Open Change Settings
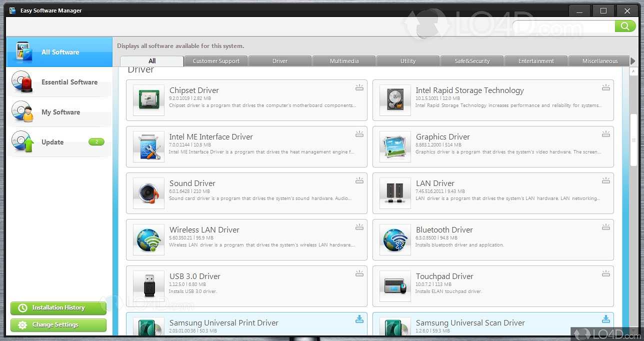The height and width of the screenshot is (341, 644). 58,325
